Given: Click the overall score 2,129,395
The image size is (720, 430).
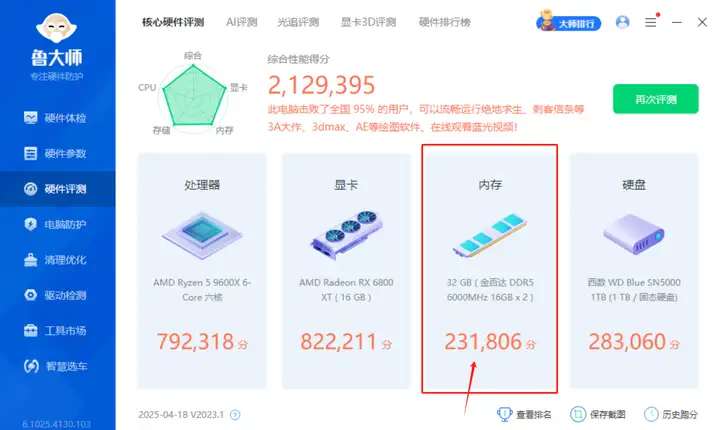Looking at the screenshot, I should 321,85.
